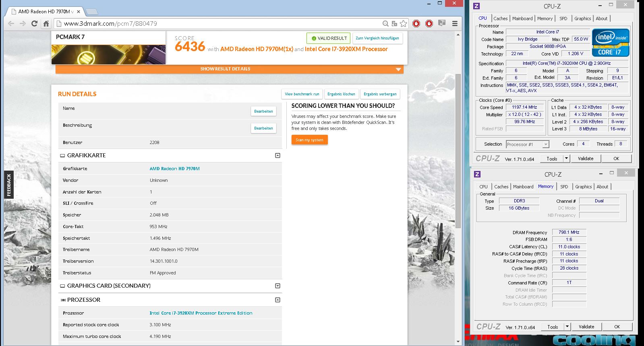Click the CPU-Z logo icon in top window
The image size is (644, 346).
pyautogui.click(x=476, y=6)
